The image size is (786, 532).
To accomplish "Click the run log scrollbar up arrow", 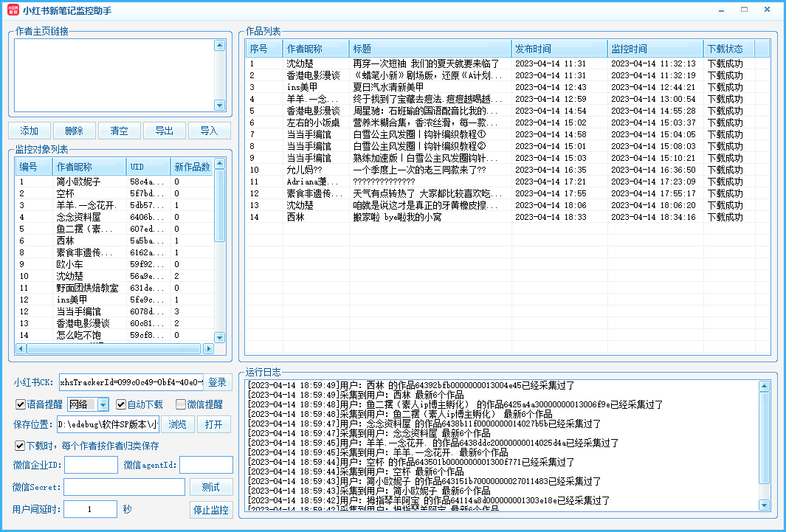I will [x=764, y=386].
